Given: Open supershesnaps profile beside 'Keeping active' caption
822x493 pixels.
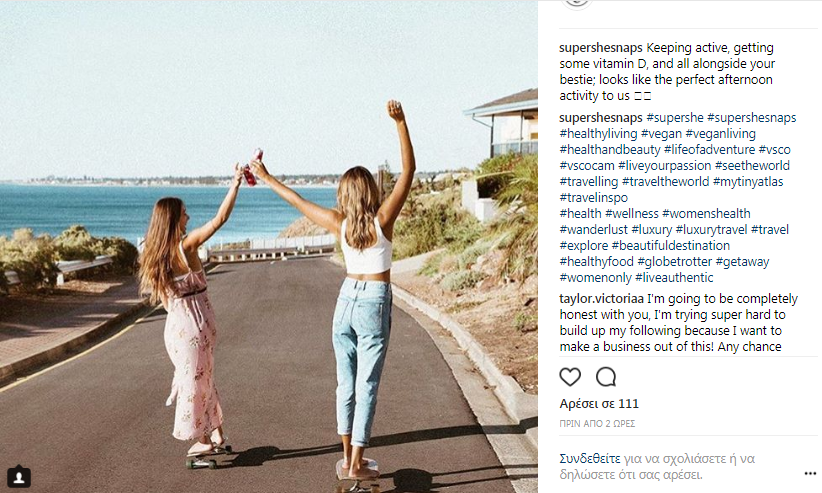Looking at the screenshot, I should (601, 48).
